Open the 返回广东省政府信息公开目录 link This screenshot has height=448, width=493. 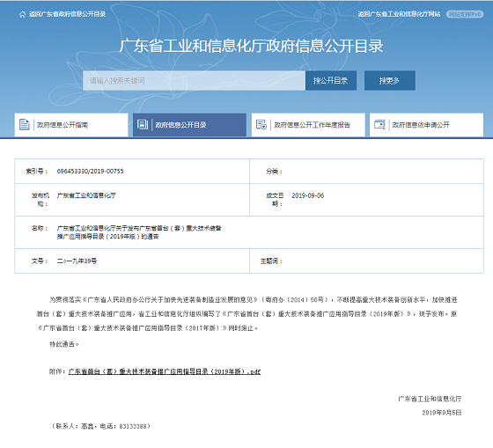coord(67,14)
